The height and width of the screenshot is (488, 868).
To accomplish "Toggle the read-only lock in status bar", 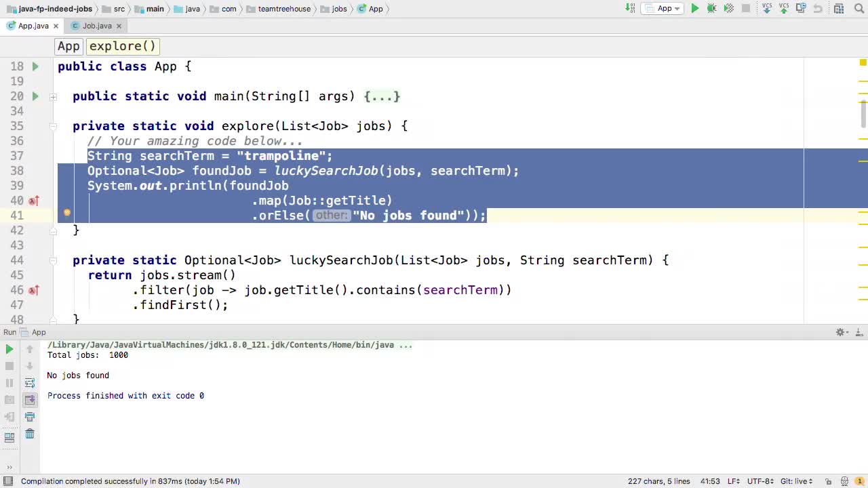I will (829, 481).
